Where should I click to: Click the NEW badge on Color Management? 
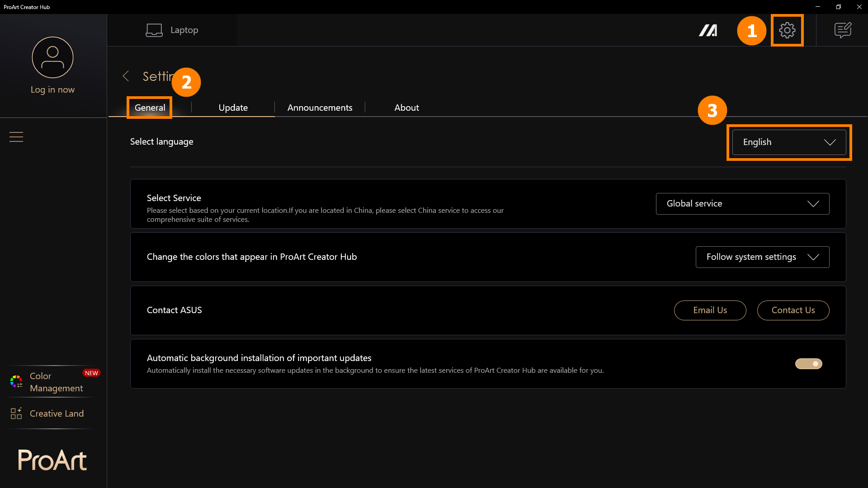point(91,373)
